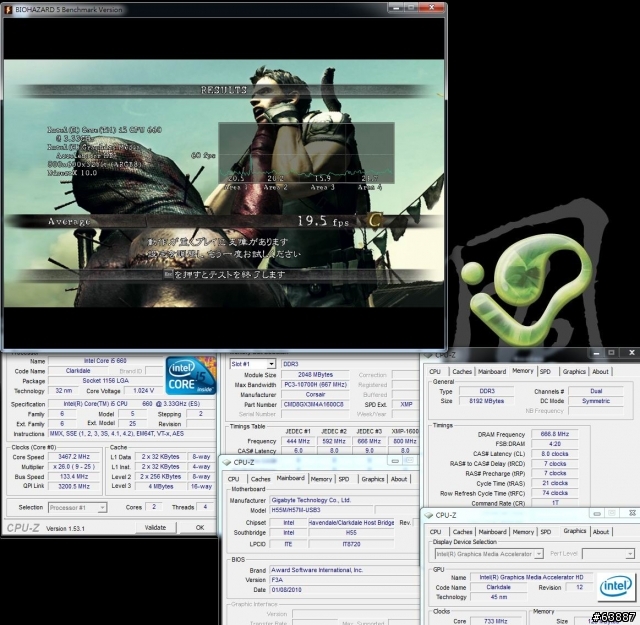
Task: Click the rank C badge beside average fps
Action: coord(374,220)
